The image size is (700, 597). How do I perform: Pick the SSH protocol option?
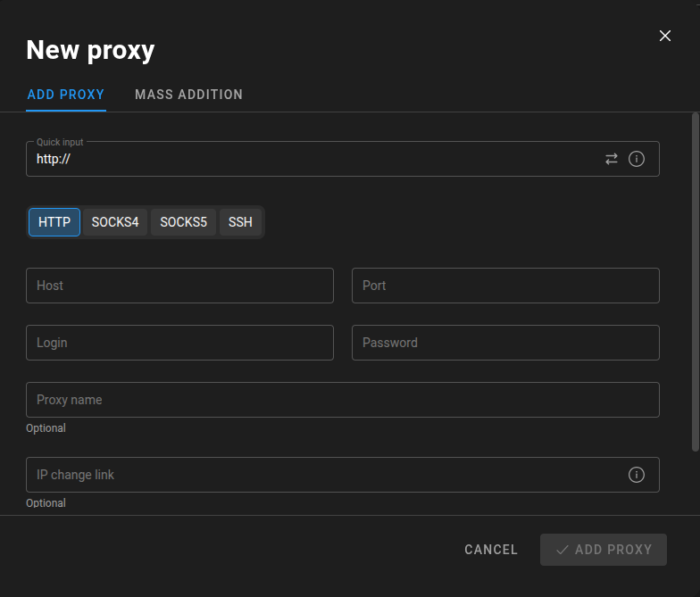pos(240,222)
